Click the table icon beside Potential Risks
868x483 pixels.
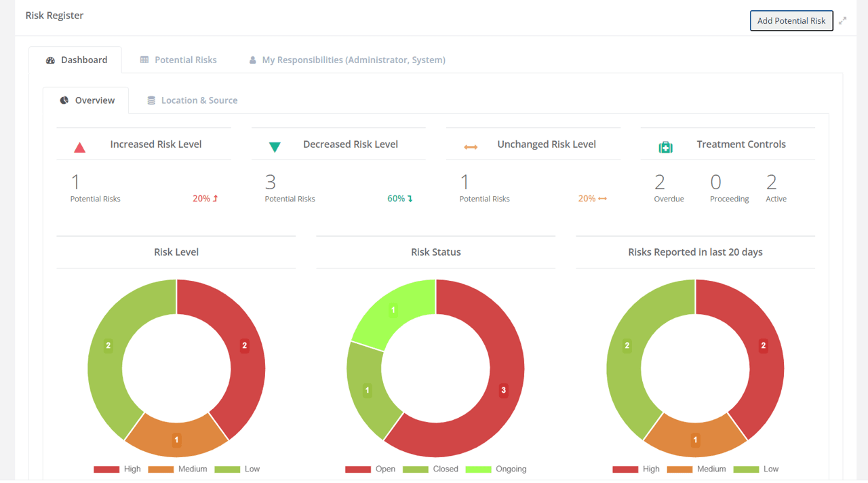coord(143,60)
